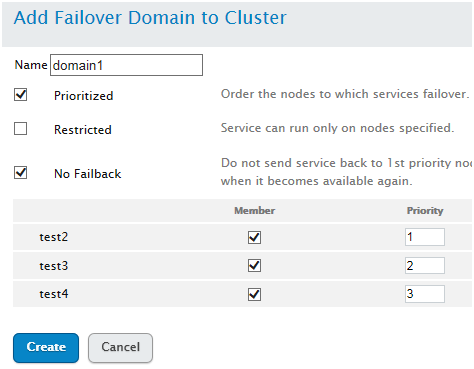Click the Member column header
The image size is (474, 369).
tap(255, 211)
